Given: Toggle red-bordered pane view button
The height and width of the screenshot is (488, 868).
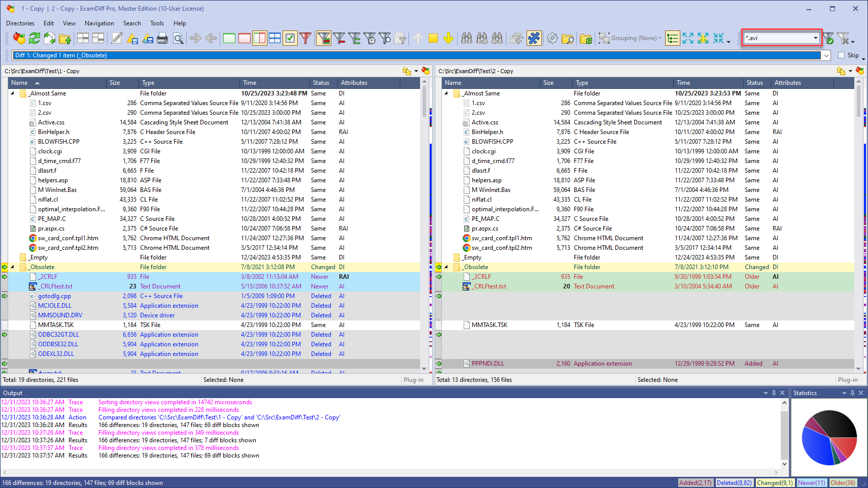Looking at the screenshot, I should tap(245, 38).
